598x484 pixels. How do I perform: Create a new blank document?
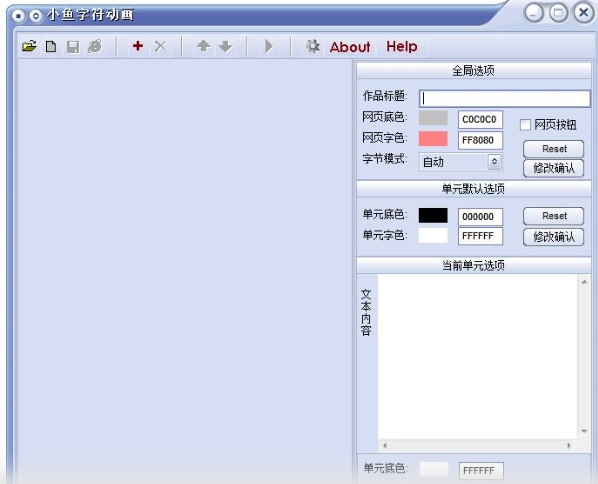pyautogui.click(x=51, y=47)
